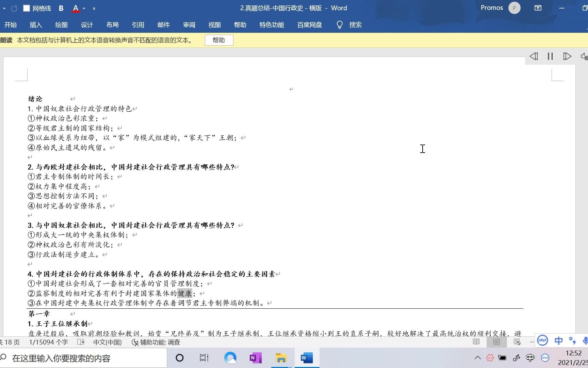Open File Explorer from the taskbar
588x368 pixels.
(281, 358)
